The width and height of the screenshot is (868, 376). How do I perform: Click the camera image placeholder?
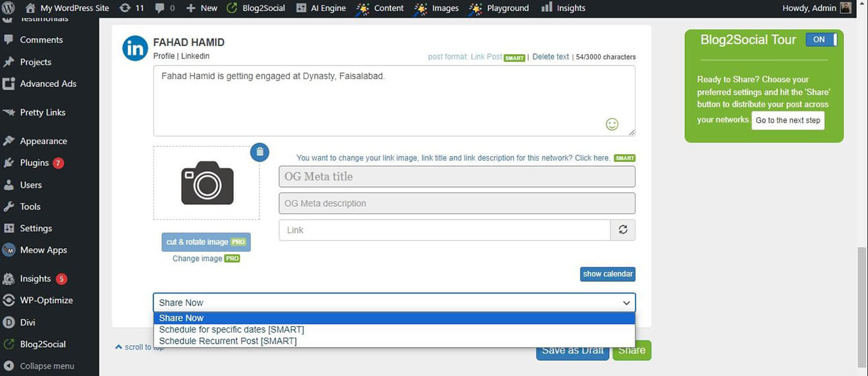[x=207, y=183]
